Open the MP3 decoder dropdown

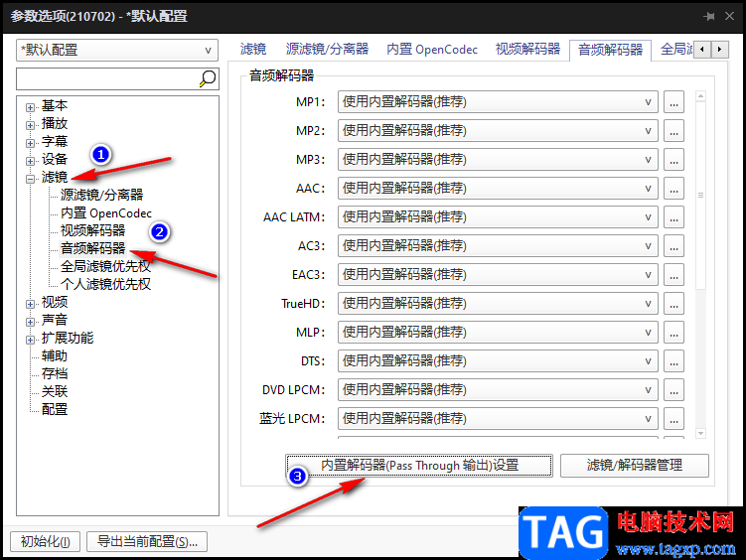498,160
